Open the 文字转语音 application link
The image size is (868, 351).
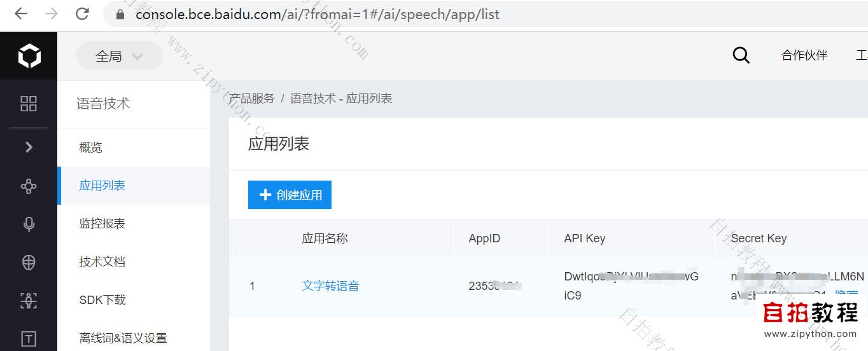(330, 286)
